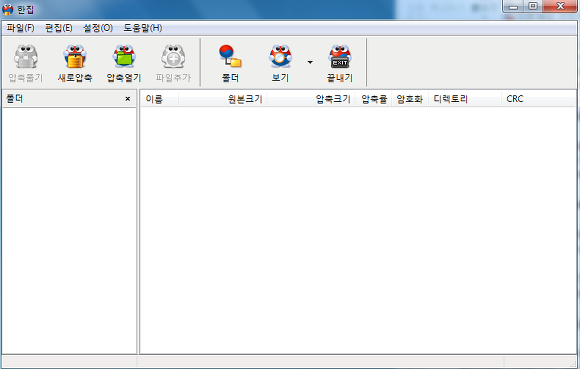The width and height of the screenshot is (580, 369).
Task: Close the 한집 window
Action: point(560,6)
